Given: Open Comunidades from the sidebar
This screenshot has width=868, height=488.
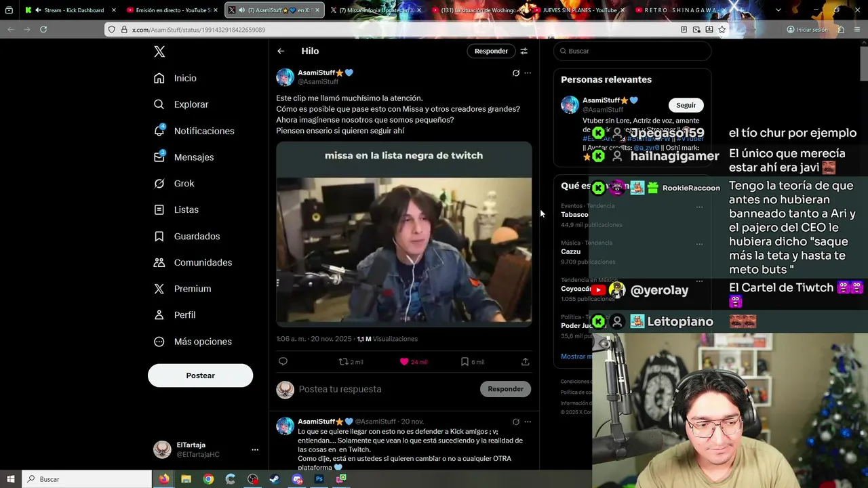Looking at the screenshot, I should 193,262.
